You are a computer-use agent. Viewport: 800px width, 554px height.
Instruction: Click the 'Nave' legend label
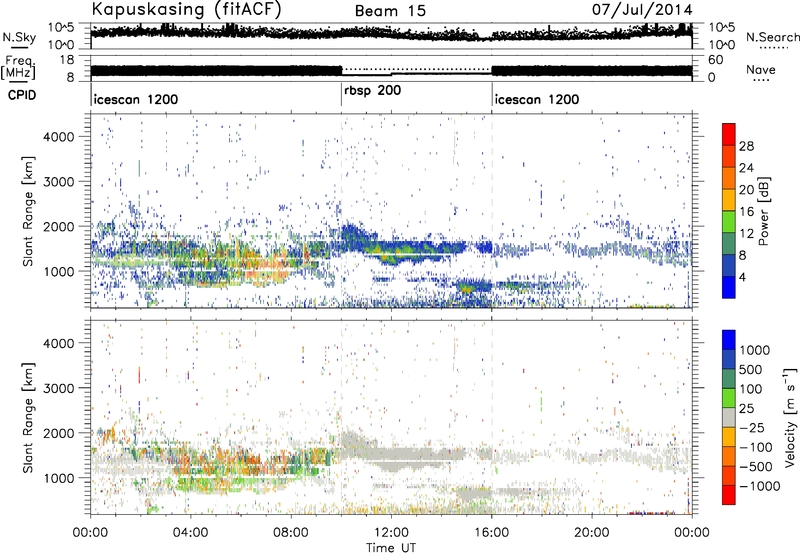761,70
